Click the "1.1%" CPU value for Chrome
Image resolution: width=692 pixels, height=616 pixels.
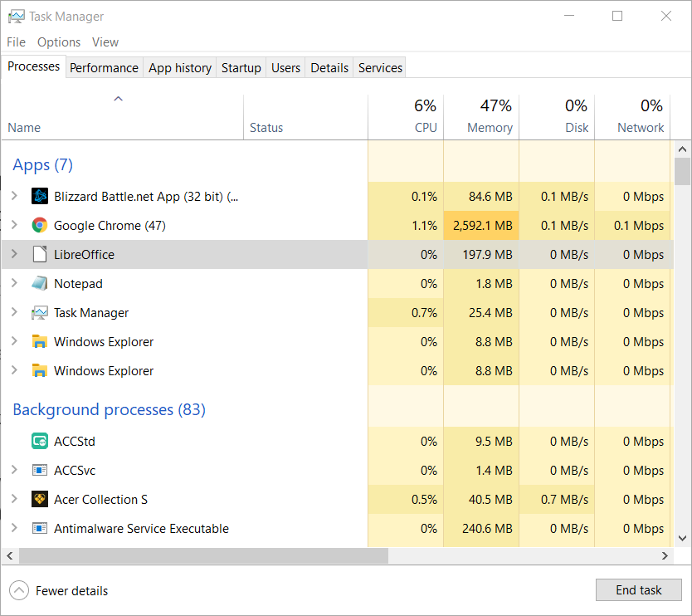(424, 226)
